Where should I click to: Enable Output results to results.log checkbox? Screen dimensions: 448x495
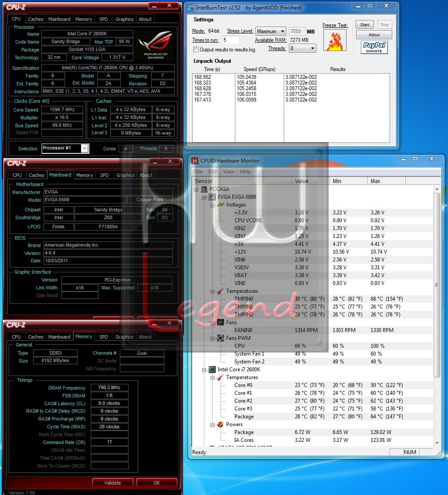click(196, 50)
